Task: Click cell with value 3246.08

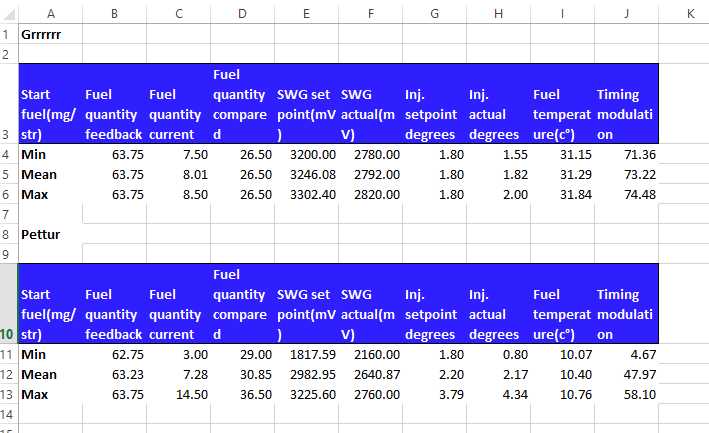Action: tap(307, 174)
